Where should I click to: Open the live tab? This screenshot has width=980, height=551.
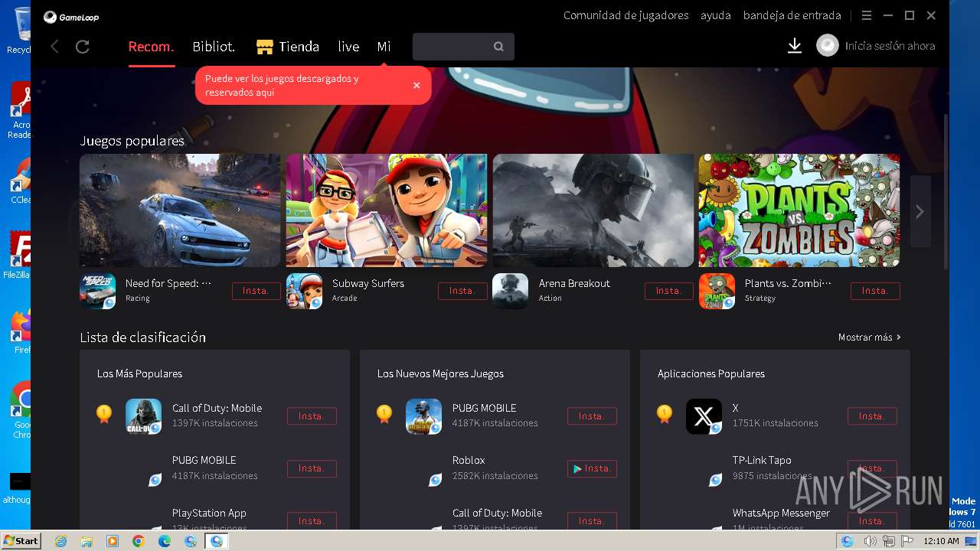point(348,47)
